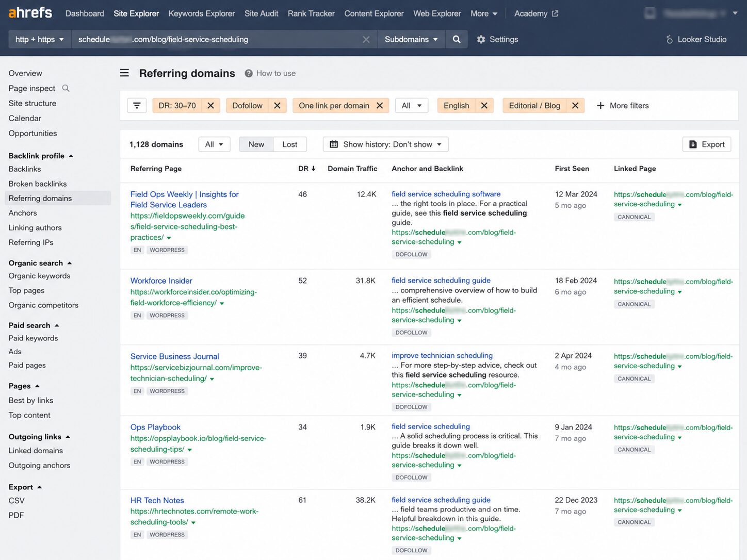Show Lost domains only
Image resolution: width=747 pixels, height=560 pixels.
coord(289,144)
